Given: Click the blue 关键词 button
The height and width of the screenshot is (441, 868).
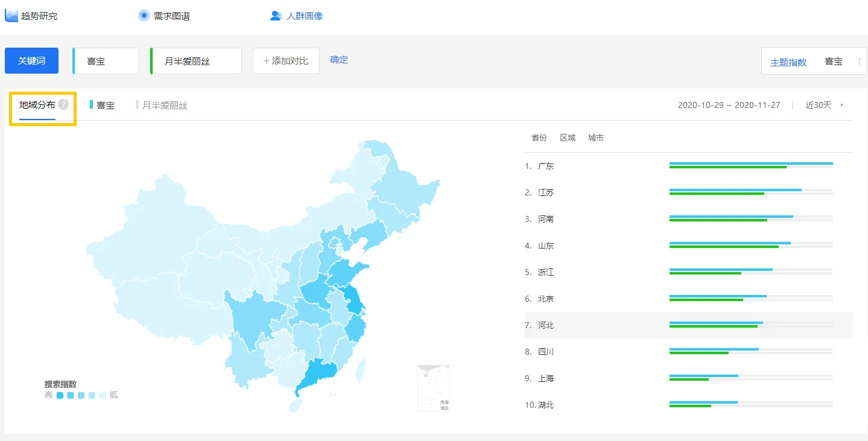Looking at the screenshot, I should pyautogui.click(x=31, y=61).
